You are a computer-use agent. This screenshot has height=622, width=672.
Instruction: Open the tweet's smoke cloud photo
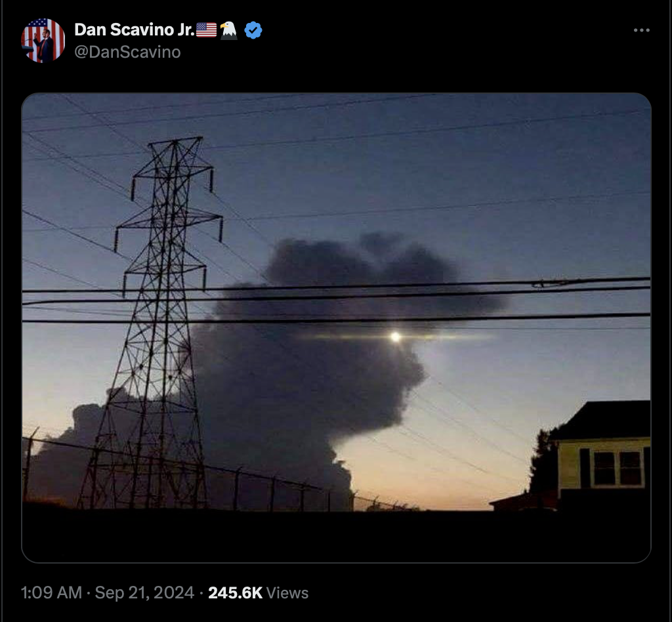pos(337,327)
